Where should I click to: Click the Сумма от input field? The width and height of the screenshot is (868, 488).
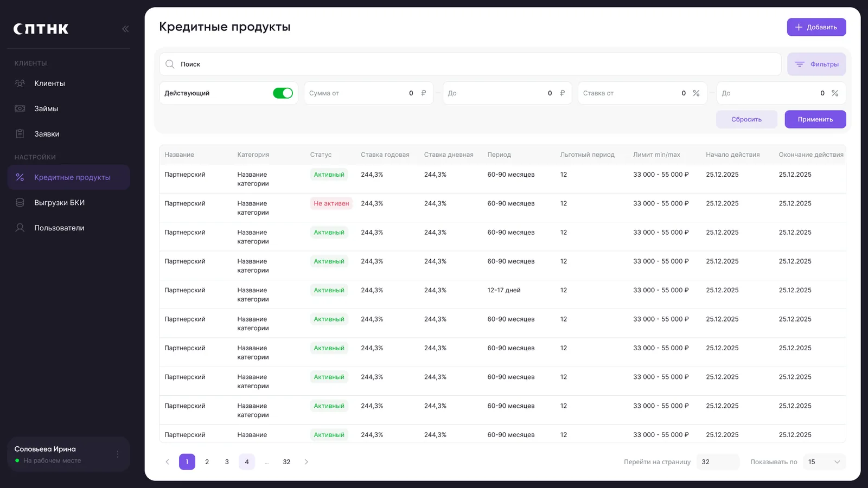click(368, 93)
